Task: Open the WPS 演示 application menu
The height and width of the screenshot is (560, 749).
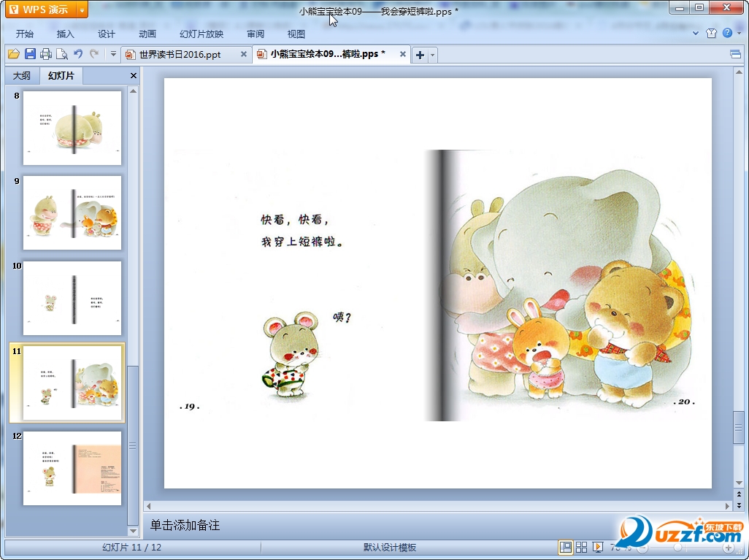Action: 40,9
